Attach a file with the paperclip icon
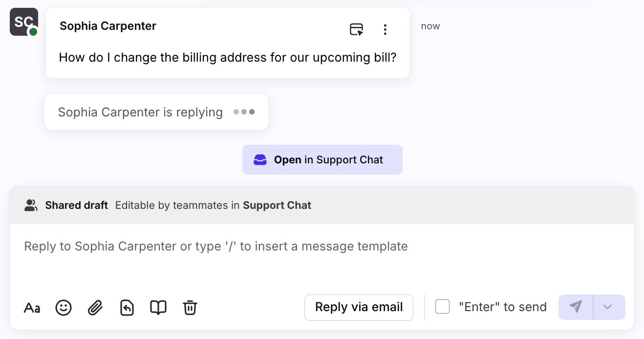 tap(95, 308)
